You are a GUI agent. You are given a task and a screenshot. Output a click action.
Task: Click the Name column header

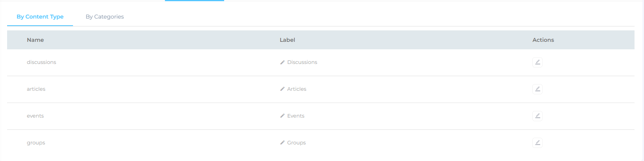[35, 40]
